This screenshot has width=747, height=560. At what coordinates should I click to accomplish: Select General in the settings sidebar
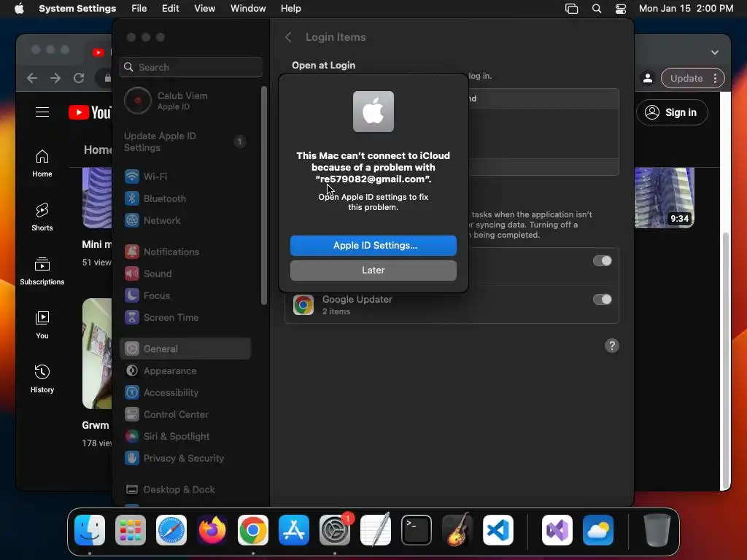pos(186,349)
